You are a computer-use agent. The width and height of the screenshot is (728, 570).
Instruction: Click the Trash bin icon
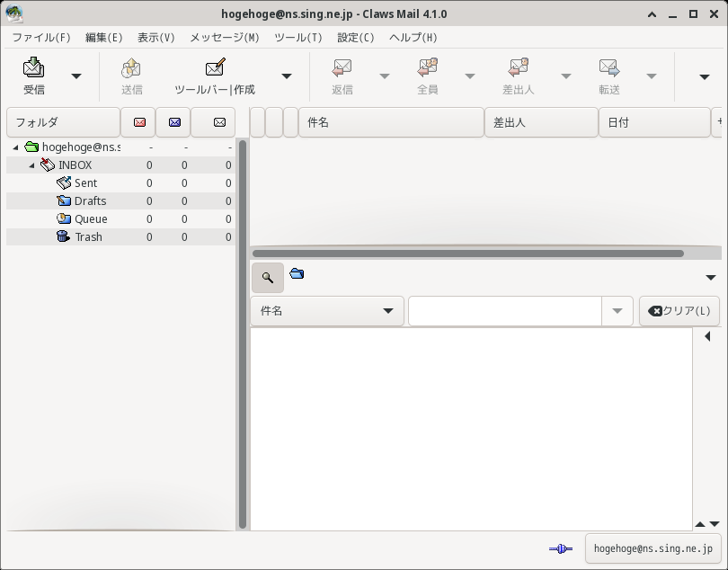pos(63,236)
